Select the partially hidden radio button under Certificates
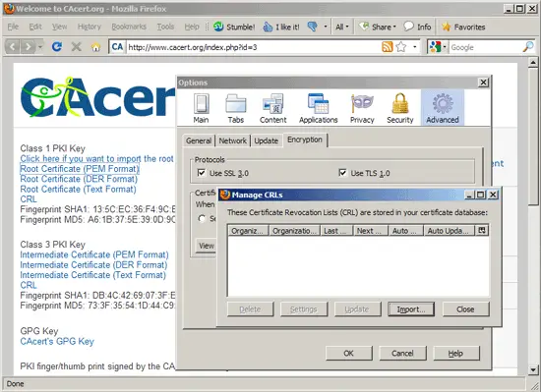This screenshot has width=541, height=392. click(202, 219)
